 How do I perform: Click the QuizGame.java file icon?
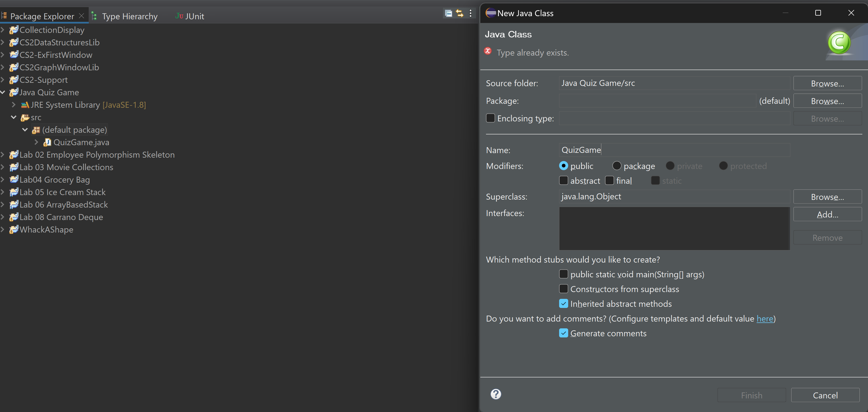click(x=47, y=142)
